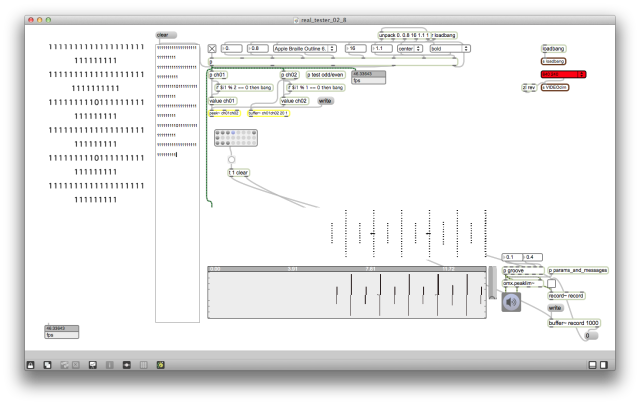This screenshot has width=640, height=405.
Task: Click the number box showing 1.1
Action: 382,49
